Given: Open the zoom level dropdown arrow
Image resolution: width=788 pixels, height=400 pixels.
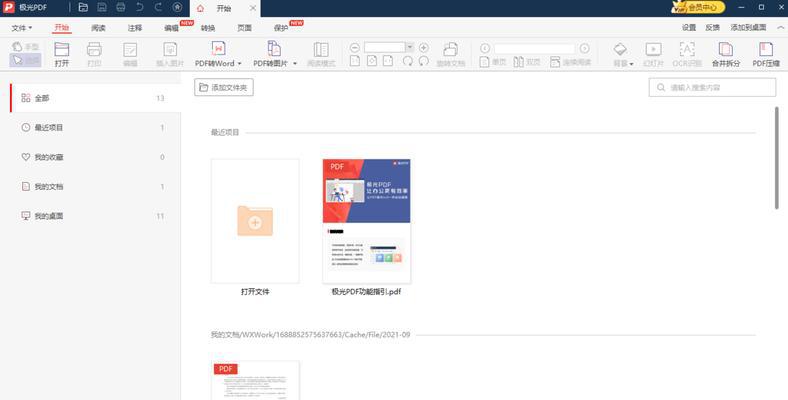Looking at the screenshot, I should [410, 47].
